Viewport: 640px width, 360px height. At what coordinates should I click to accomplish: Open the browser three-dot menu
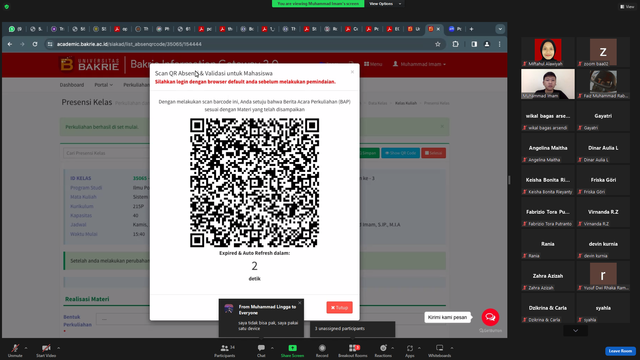pyautogui.click(x=500, y=44)
